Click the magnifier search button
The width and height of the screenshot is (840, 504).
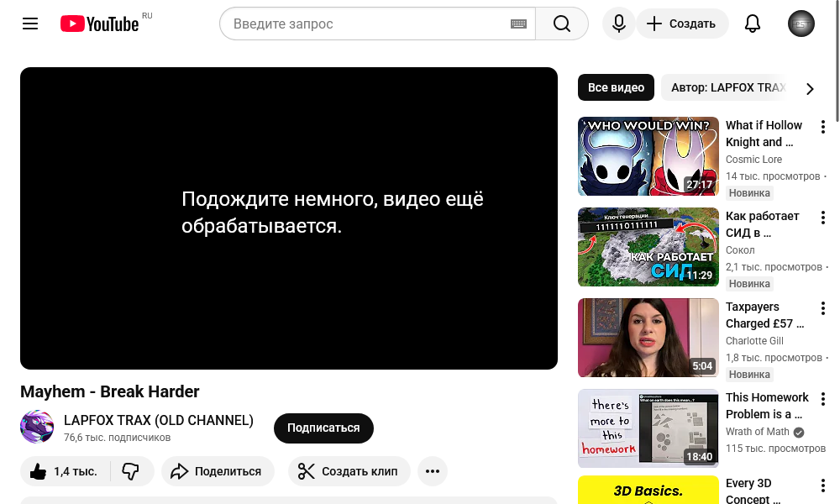tap(562, 24)
